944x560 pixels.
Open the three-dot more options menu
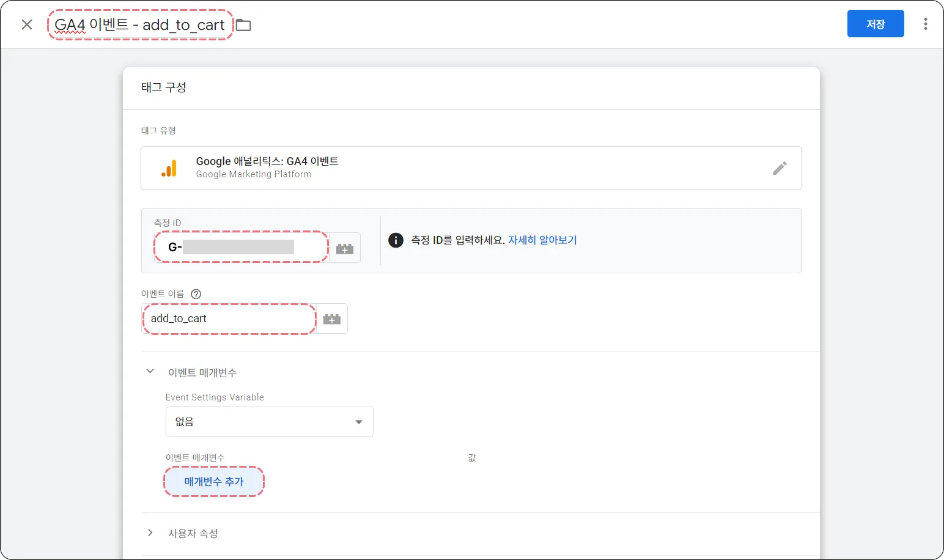click(925, 24)
